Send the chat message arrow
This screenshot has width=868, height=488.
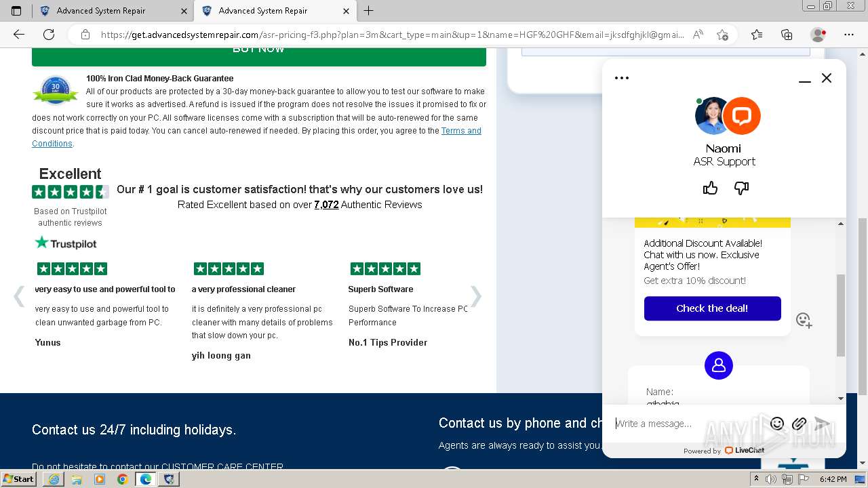[822, 424]
